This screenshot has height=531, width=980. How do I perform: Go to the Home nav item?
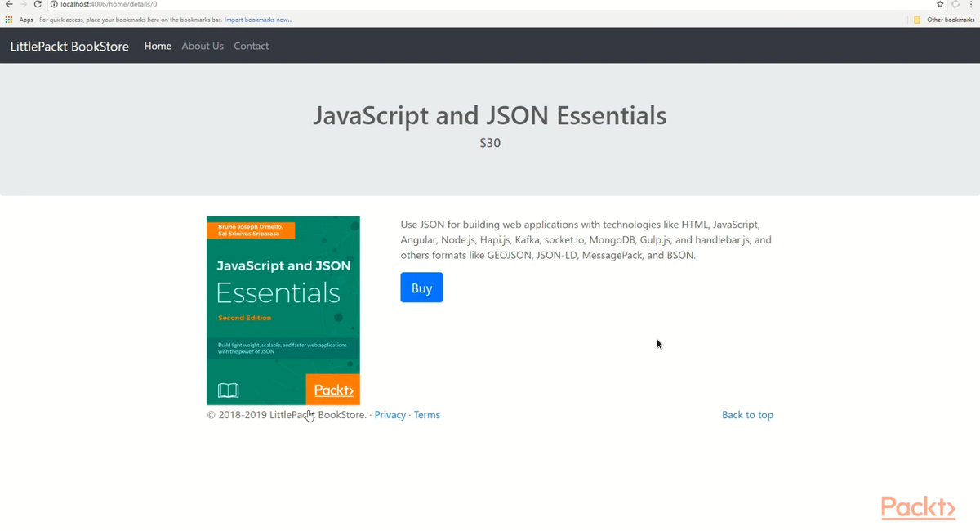pyautogui.click(x=158, y=46)
